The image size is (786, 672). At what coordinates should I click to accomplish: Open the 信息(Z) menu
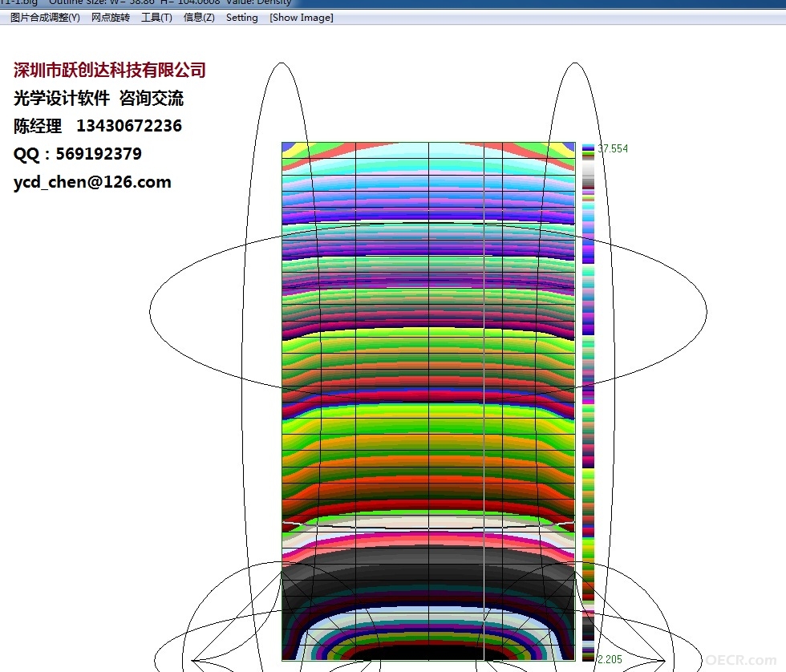[199, 18]
